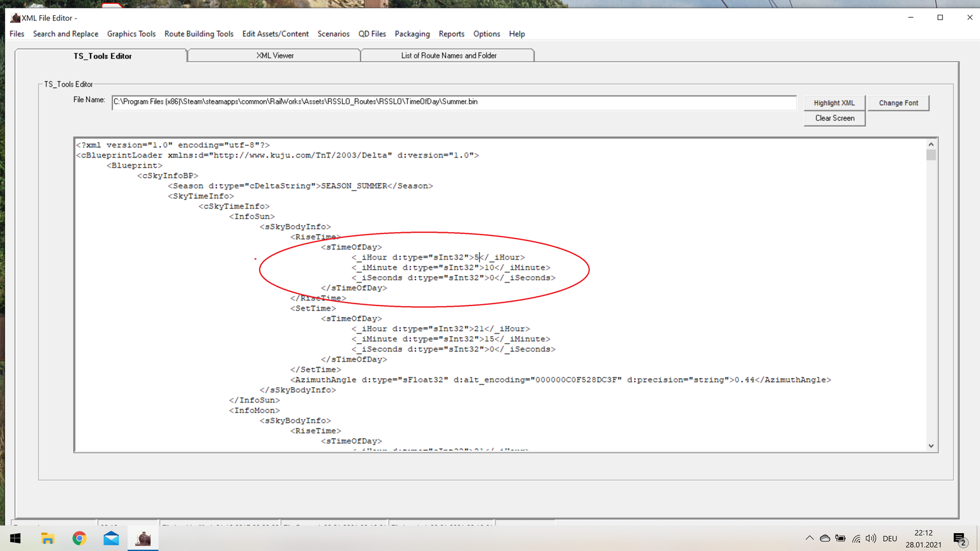Switch to the XML Viewer tab
Viewport: 980px width, 551px height.
(x=275, y=55)
